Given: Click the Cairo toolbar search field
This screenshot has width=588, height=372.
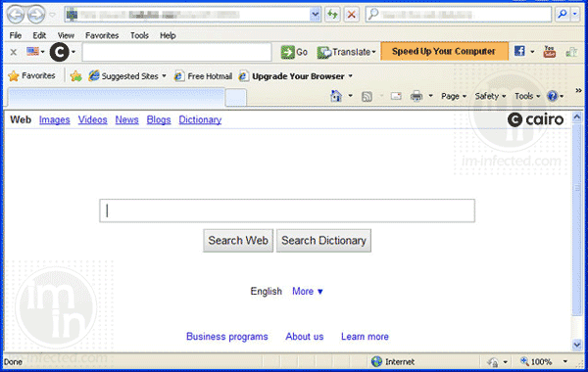Looking at the screenshot, I should (x=176, y=52).
